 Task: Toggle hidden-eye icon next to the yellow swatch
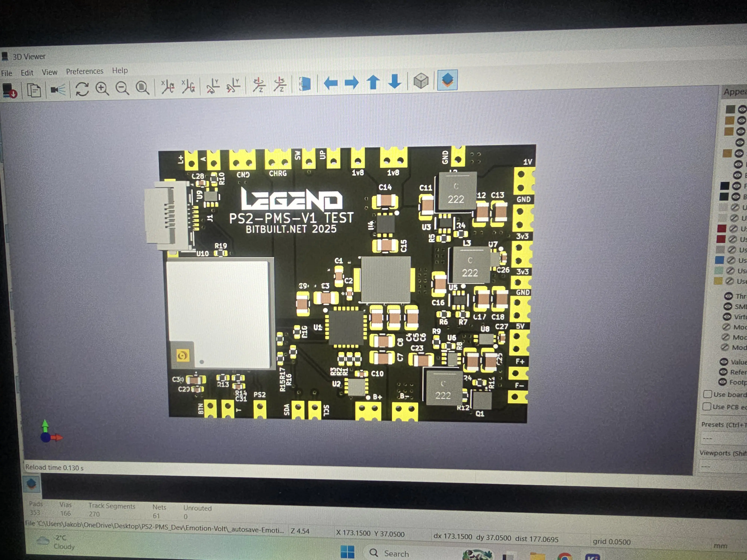click(x=729, y=281)
